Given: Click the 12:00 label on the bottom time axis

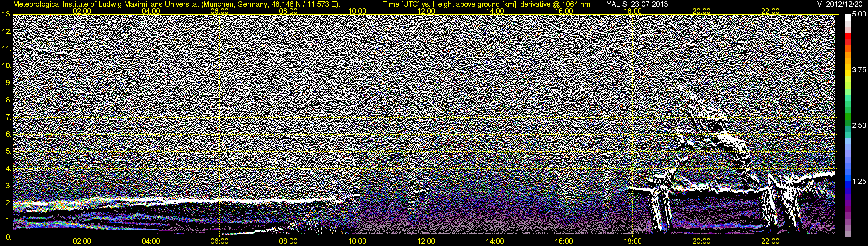Looking at the screenshot, I should [x=426, y=241].
